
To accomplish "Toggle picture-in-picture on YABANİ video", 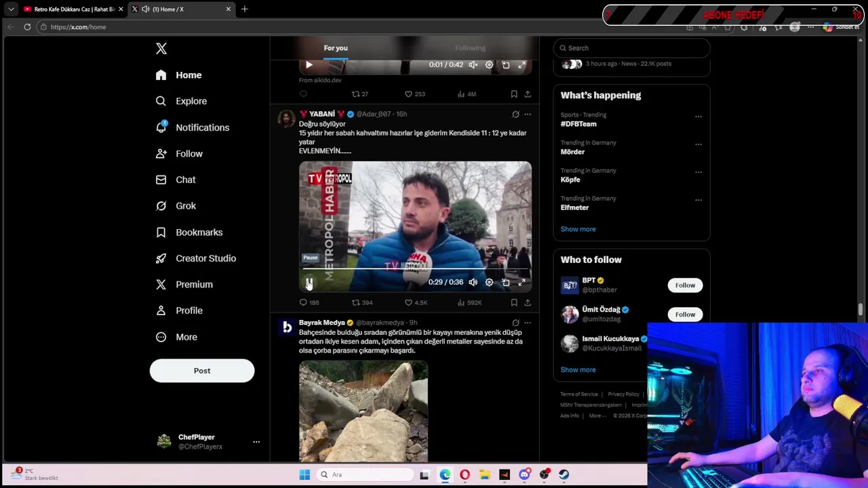I will click(505, 282).
